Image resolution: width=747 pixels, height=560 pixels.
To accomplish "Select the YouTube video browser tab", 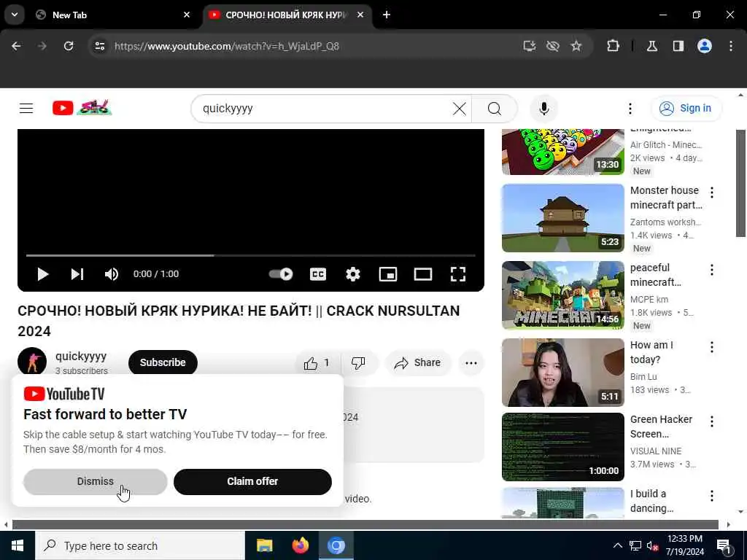I will [287, 15].
